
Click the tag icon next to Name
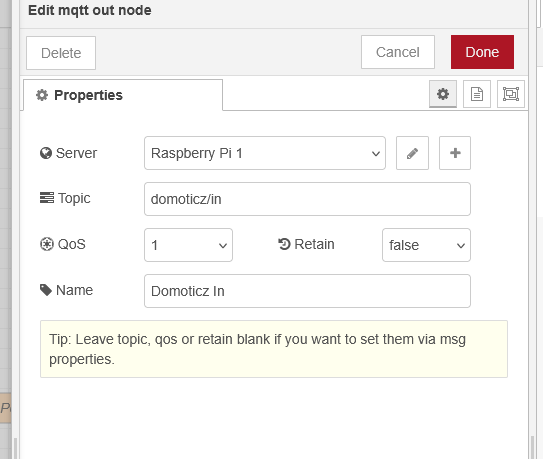[46, 290]
